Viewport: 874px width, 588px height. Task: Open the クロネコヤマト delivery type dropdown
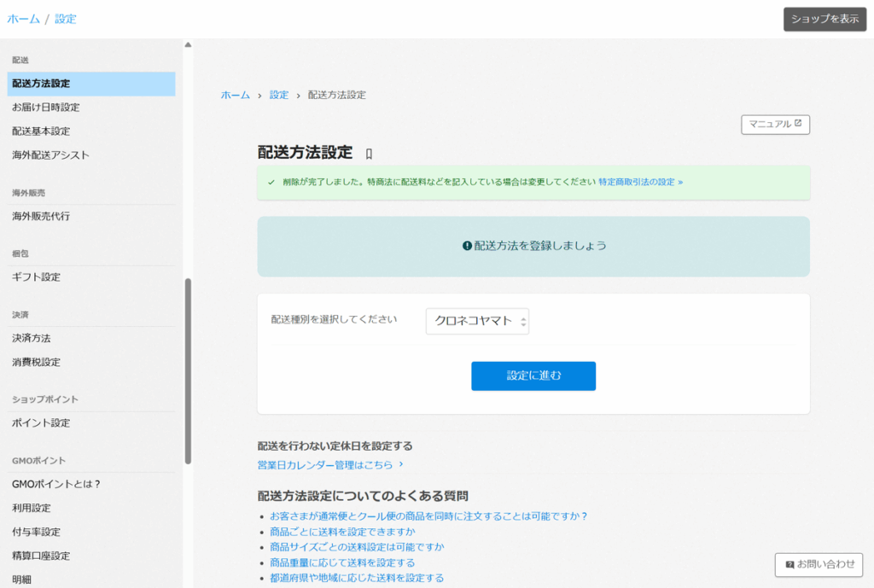point(477,321)
